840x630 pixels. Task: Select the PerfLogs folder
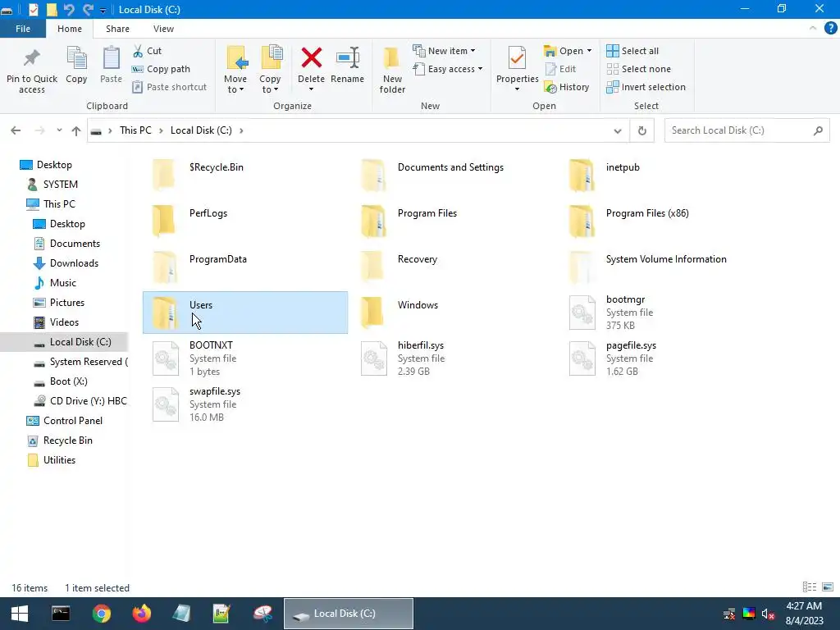click(x=208, y=213)
